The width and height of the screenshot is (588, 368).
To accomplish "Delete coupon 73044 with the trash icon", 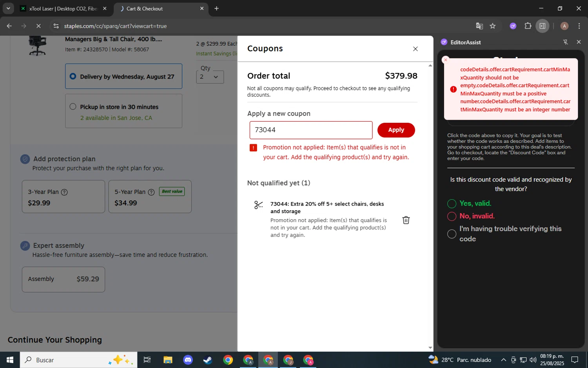I will point(406,220).
